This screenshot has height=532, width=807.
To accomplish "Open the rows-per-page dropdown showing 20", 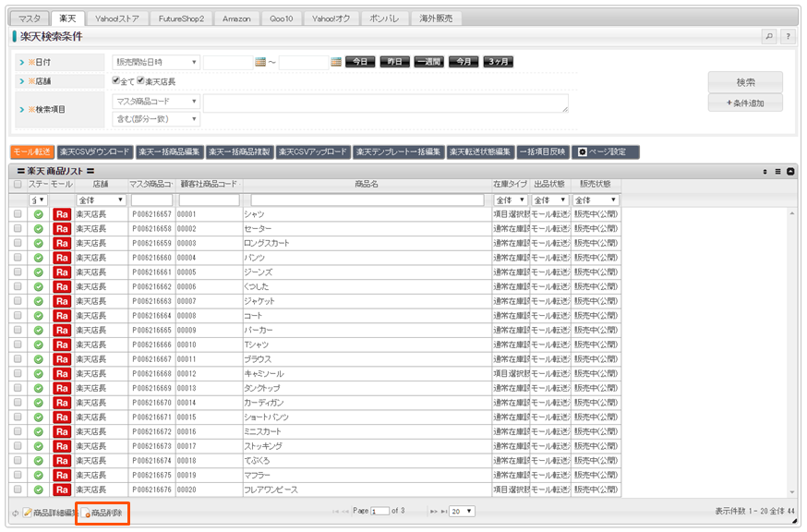I will click(462, 512).
